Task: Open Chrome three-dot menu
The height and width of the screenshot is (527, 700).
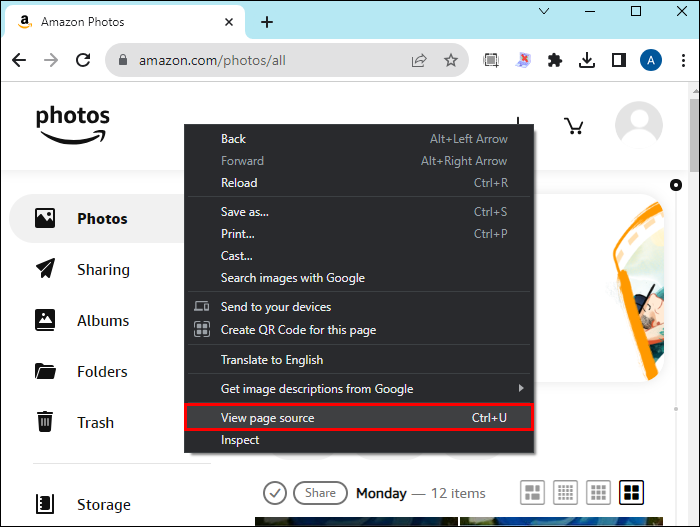Action: [683, 60]
